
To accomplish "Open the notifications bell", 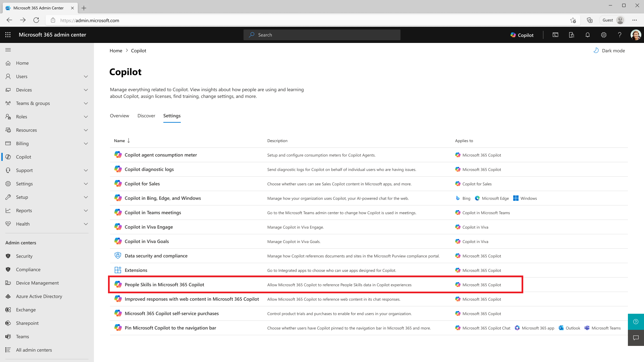I will [x=588, y=35].
